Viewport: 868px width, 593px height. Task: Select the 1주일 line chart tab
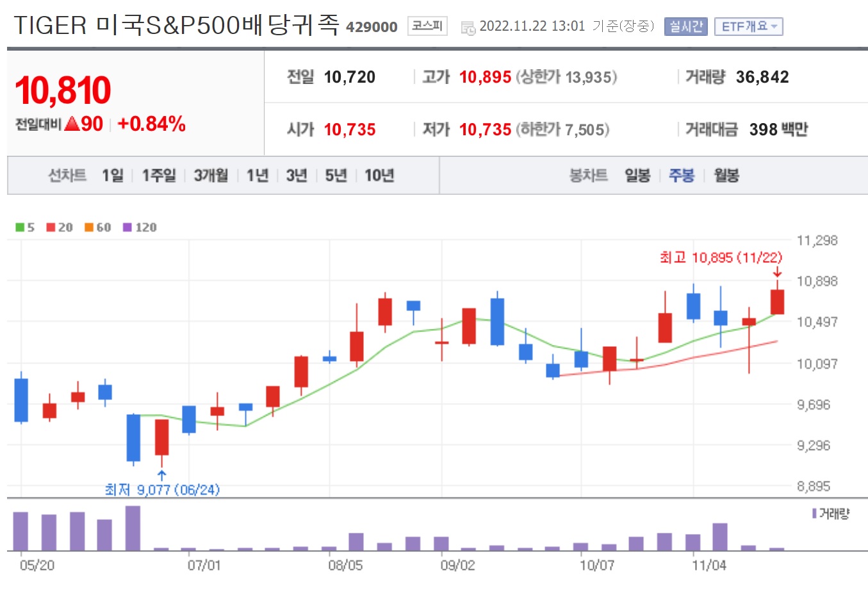pyautogui.click(x=159, y=175)
